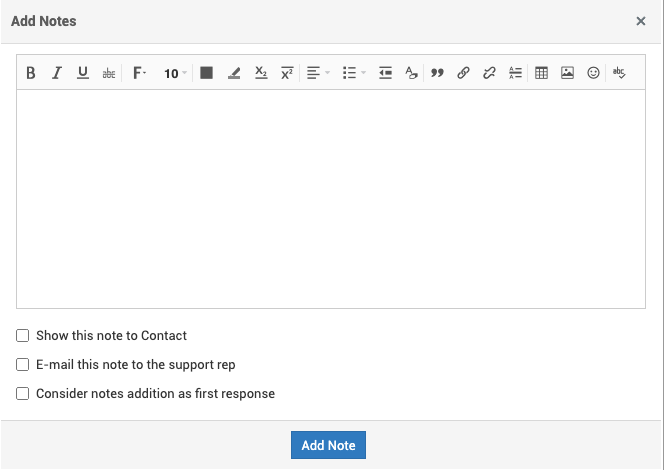This screenshot has height=470, width=664.
Task: Toggle the spell check tool
Action: coord(619,73)
